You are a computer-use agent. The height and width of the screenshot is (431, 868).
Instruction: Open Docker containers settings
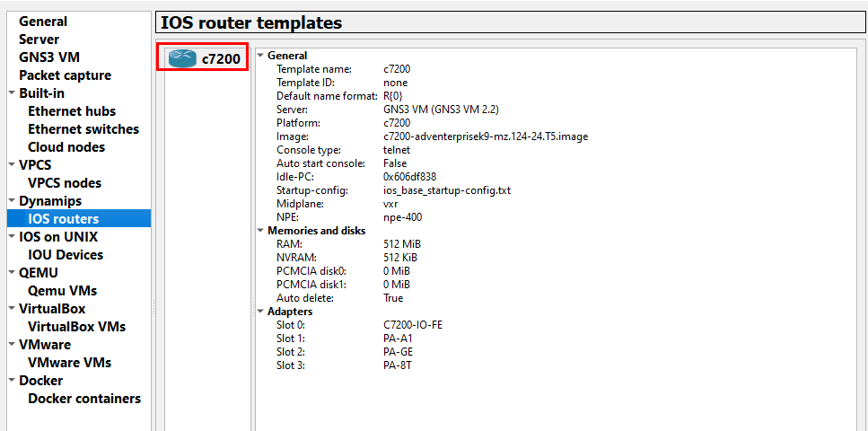coord(84,399)
